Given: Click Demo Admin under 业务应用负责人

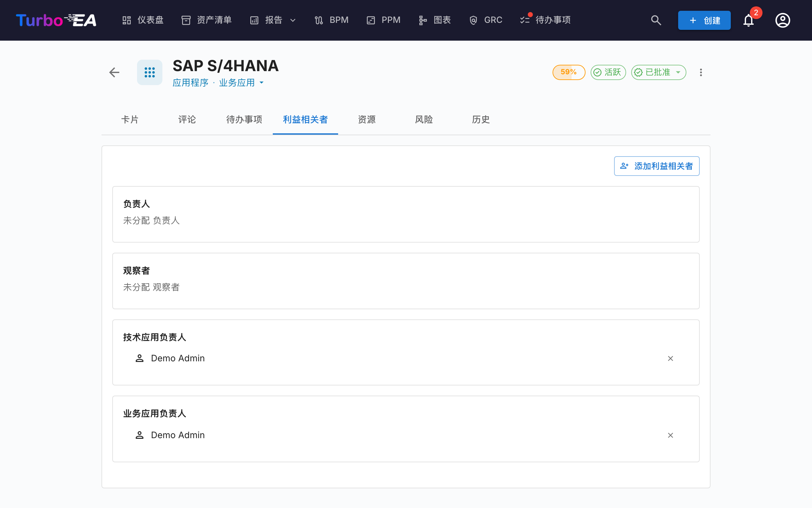Looking at the screenshot, I should coord(178,435).
